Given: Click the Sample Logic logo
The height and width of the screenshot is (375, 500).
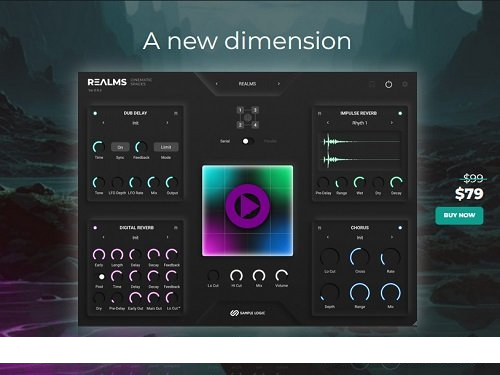Looking at the screenshot, I should pyautogui.click(x=247, y=313).
